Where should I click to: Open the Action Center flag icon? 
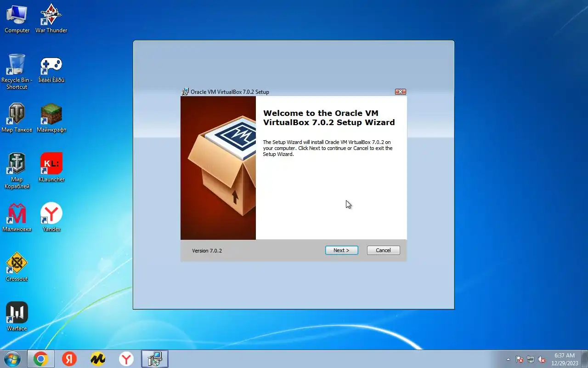click(x=520, y=359)
